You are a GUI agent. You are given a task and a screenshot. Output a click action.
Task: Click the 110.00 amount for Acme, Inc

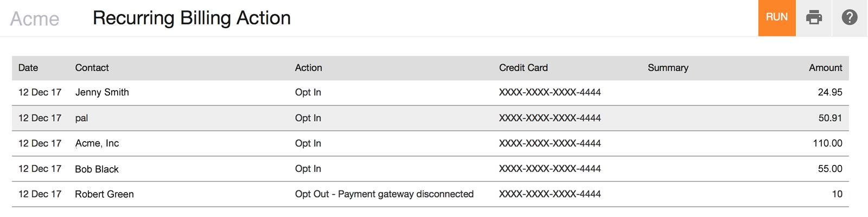pos(827,143)
